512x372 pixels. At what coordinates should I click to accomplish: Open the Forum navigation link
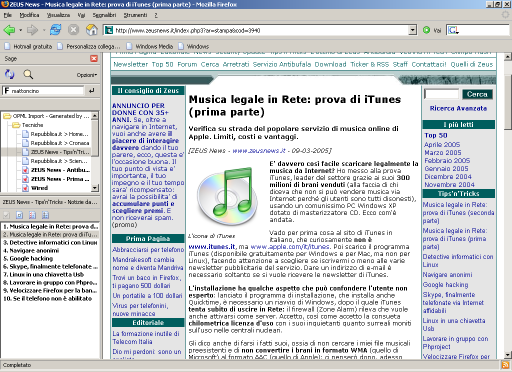(187, 64)
